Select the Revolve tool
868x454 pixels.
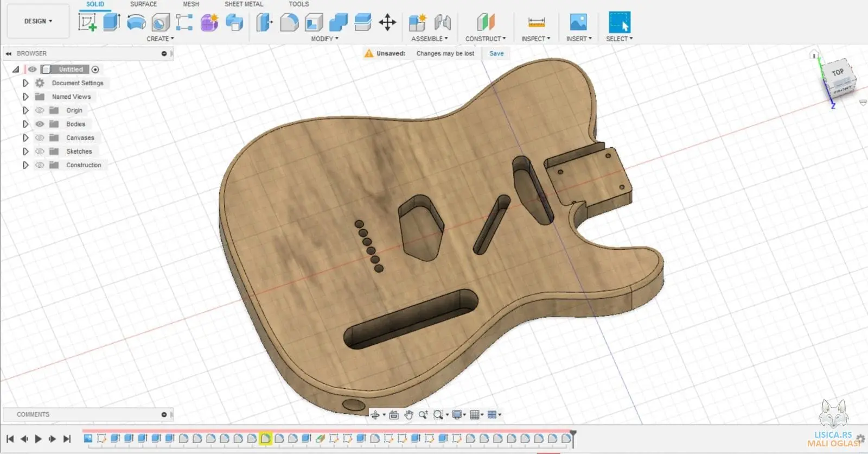[x=136, y=22]
